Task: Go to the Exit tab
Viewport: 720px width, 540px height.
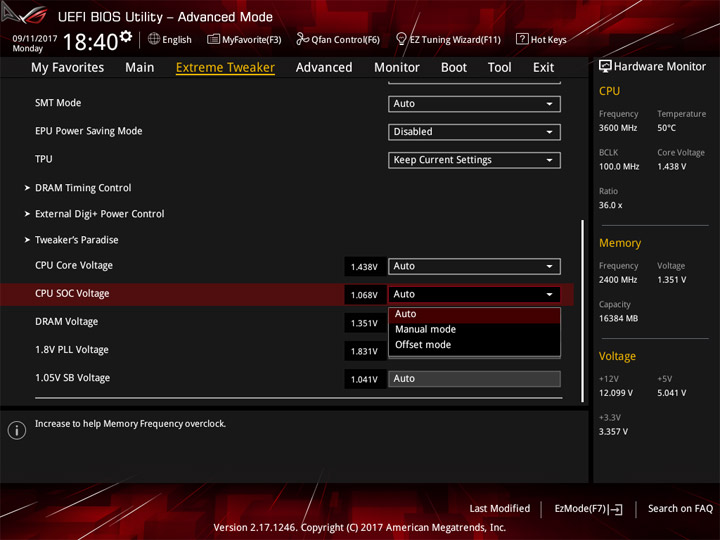Action: [x=543, y=68]
